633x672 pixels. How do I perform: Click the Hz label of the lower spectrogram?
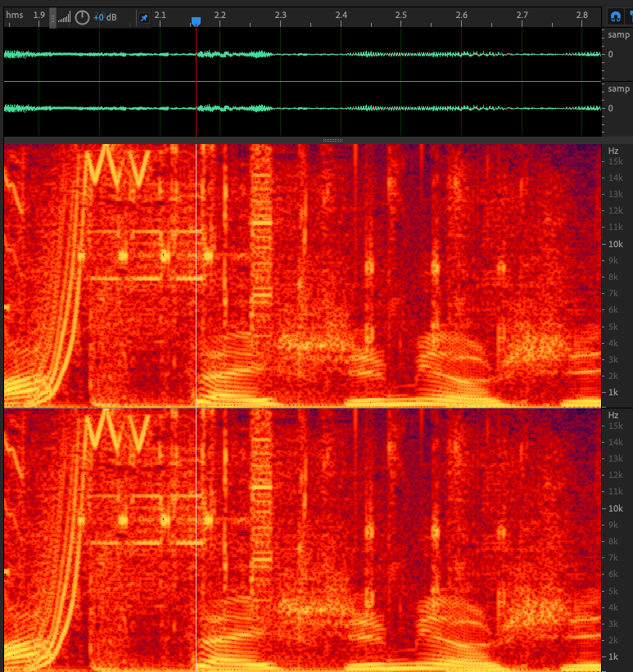613,416
